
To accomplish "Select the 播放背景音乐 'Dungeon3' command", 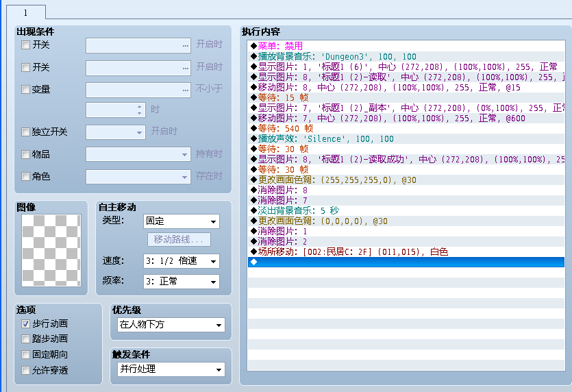I will 406,56.
